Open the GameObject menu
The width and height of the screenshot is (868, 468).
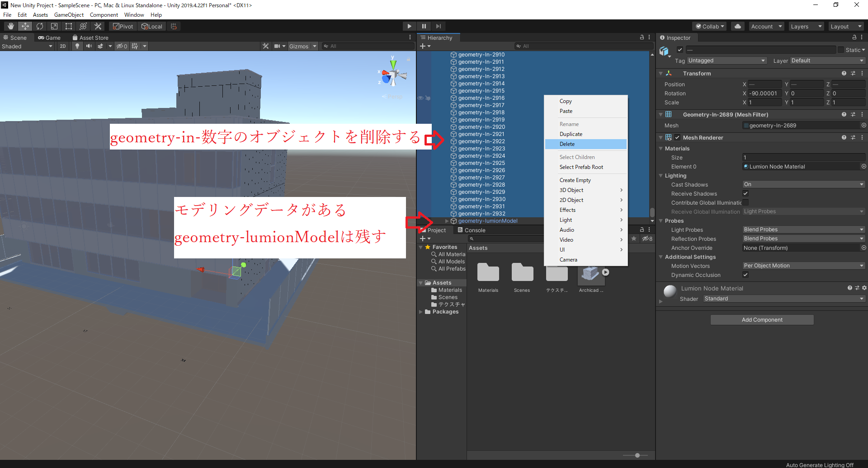coord(69,15)
